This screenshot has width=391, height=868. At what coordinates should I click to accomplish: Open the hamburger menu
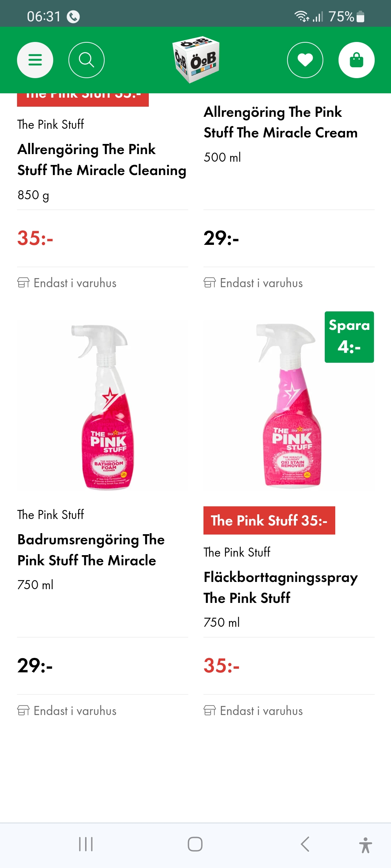(x=35, y=60)
